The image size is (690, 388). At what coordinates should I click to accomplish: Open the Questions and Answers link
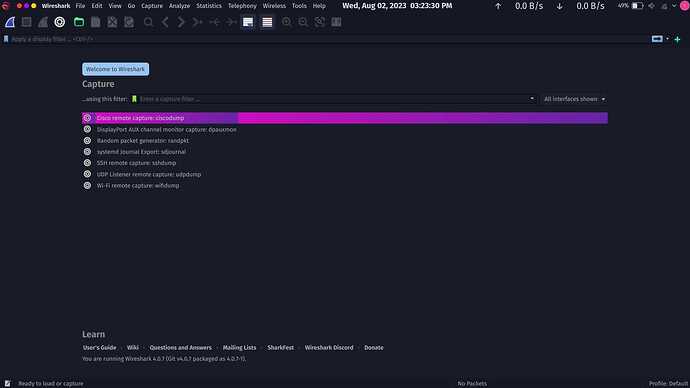pos(180,348)
